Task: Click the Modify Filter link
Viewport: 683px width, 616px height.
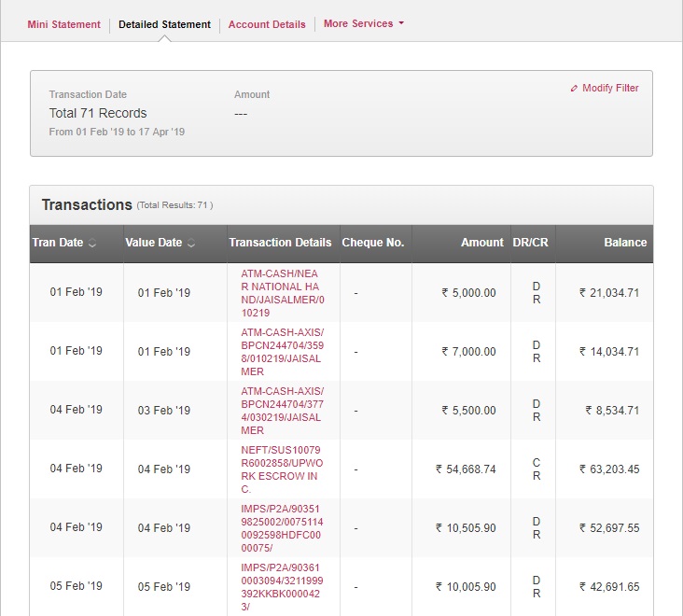Action: pos(610,88)
